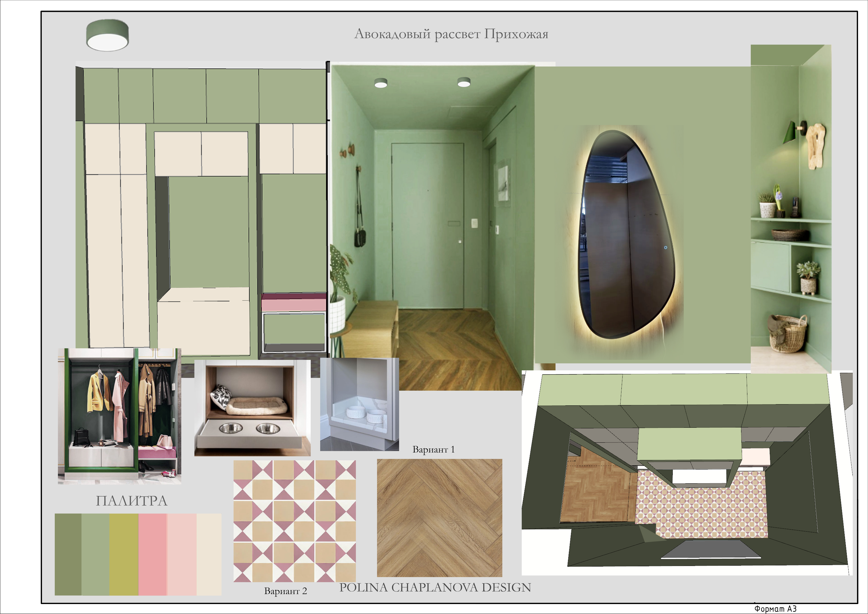Select the white pet bowls niche photo
This screenshot has height=614, width=868.
pos(360,404)
